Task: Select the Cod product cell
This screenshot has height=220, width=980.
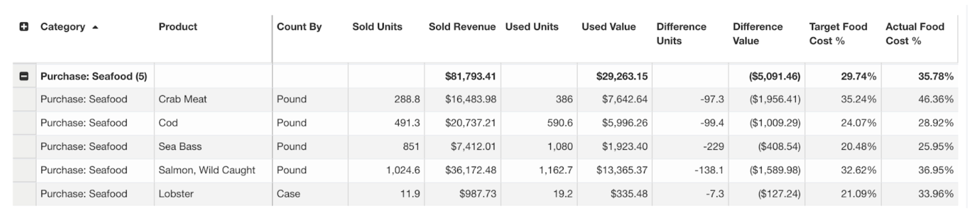Action: coord(168,123)
